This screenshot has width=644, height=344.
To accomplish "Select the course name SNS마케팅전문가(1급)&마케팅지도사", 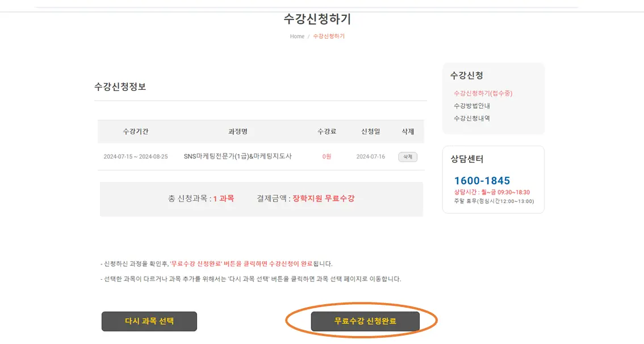I will tap(237, 156).
